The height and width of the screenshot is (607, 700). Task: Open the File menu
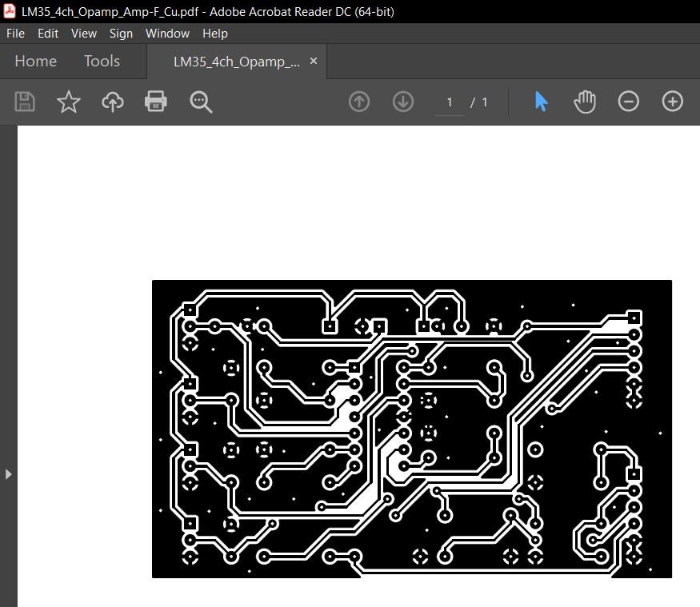(x=14, y=34)
